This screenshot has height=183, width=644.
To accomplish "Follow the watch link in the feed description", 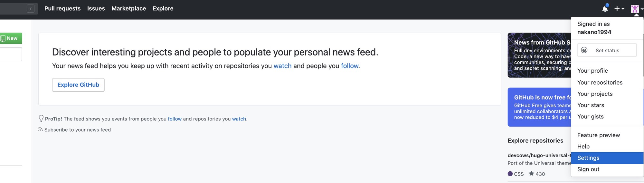I will pos(282,66).
